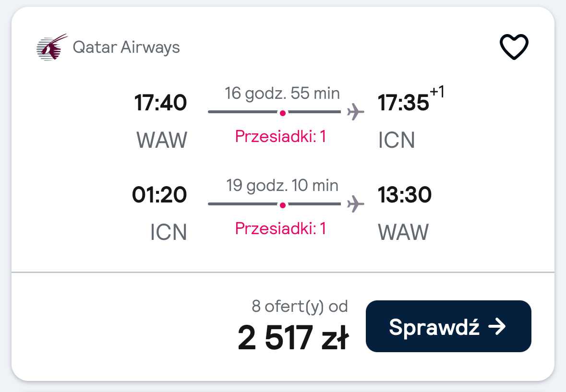Click the 19 godz. 10 min duration

282,186
